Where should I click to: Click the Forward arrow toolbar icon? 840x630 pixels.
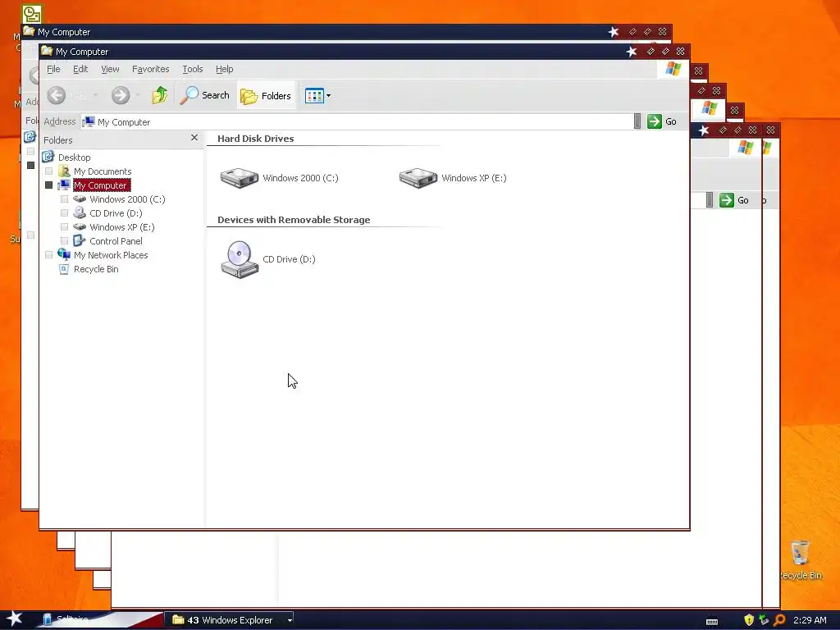point(121,95)
